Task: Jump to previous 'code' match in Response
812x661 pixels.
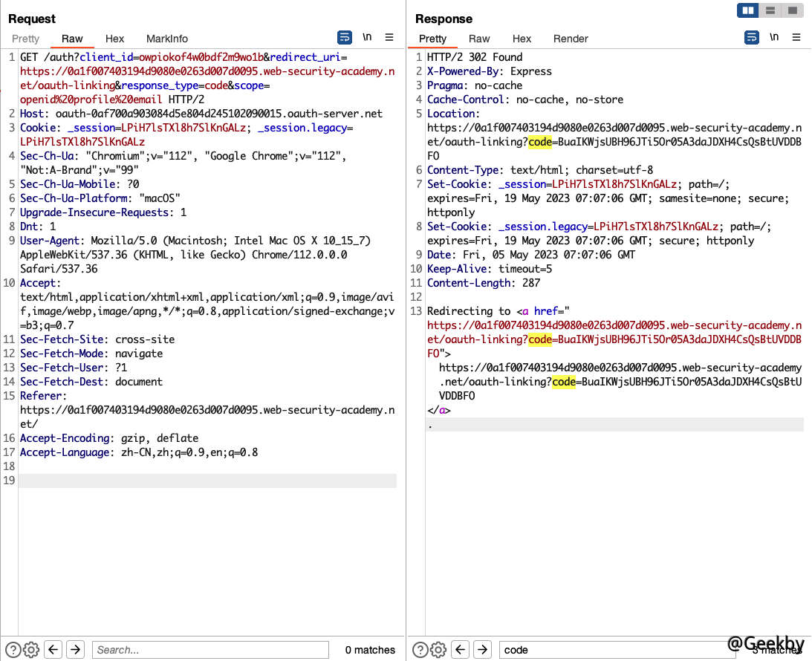Action: tap(461, 650)
